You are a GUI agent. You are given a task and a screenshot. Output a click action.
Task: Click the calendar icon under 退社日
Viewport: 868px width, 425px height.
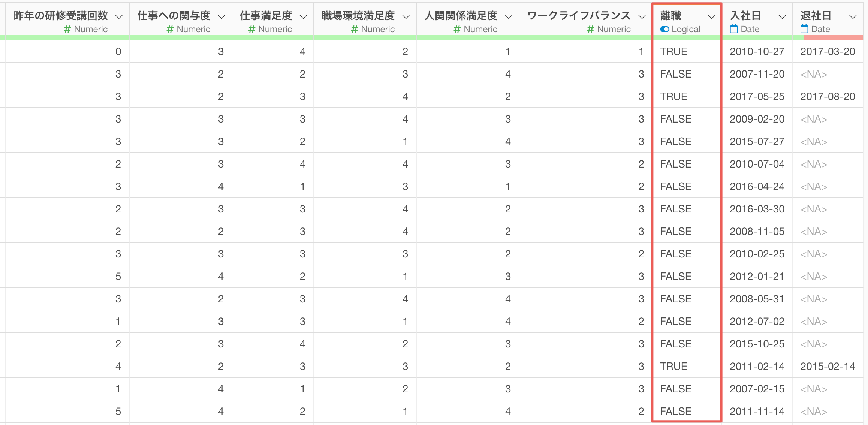(x=804, y=29)
